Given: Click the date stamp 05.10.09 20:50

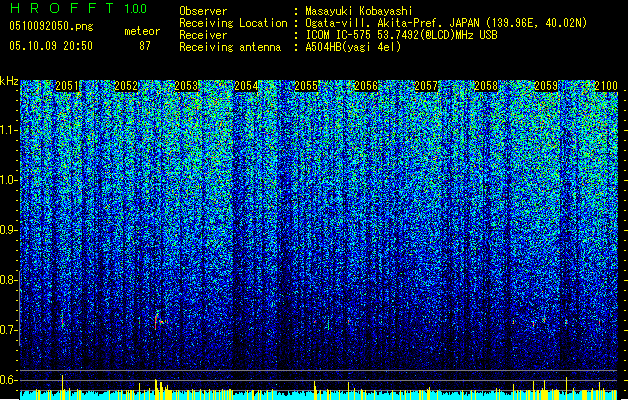Looking at the screenshot, I should [x=51, y=46].
